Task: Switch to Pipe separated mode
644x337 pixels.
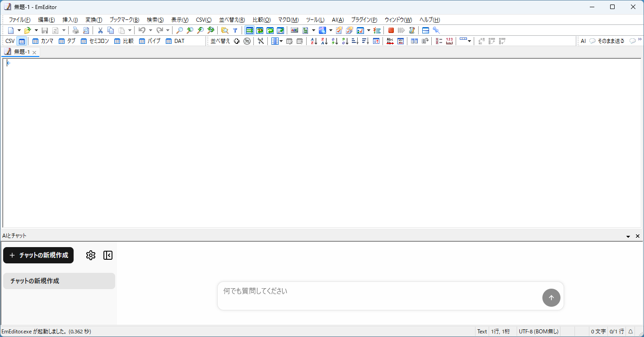Action: [x=149, y=41]
